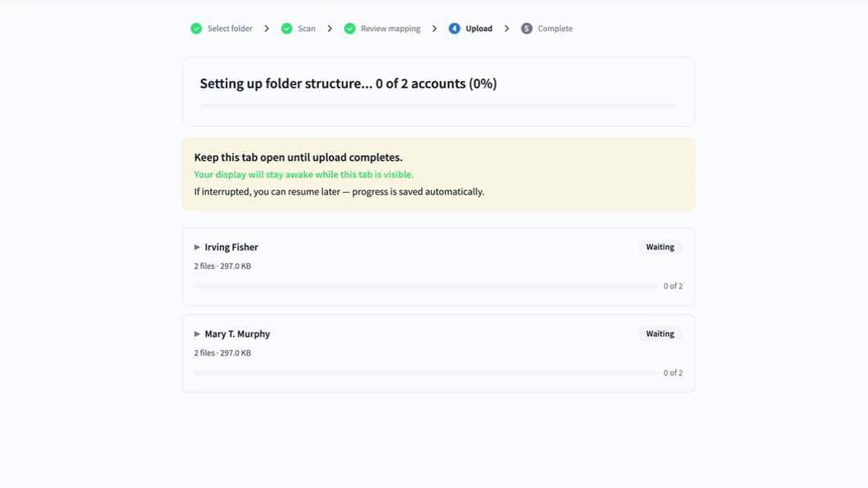868x488 pixels.
Task: Click Waiting badge for Mary T. Murphy
Action: [x=660, y=334]
